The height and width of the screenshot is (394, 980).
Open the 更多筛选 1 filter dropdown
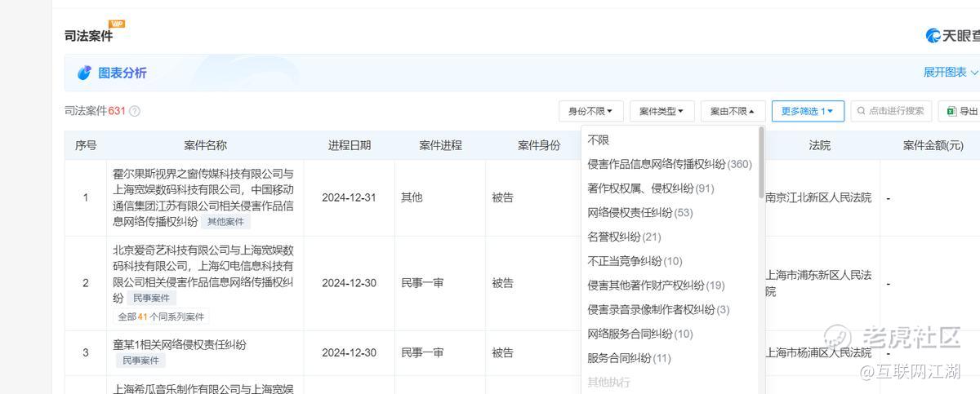click(x=808, y=111)
